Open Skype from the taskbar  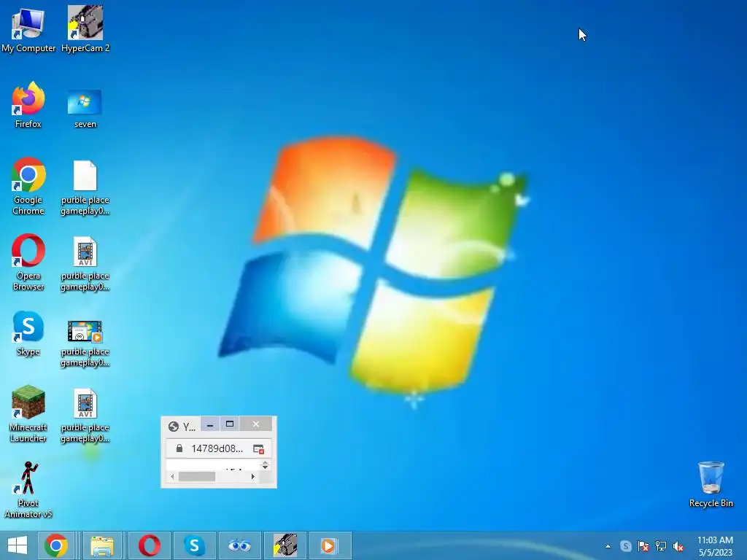point(194,545)
